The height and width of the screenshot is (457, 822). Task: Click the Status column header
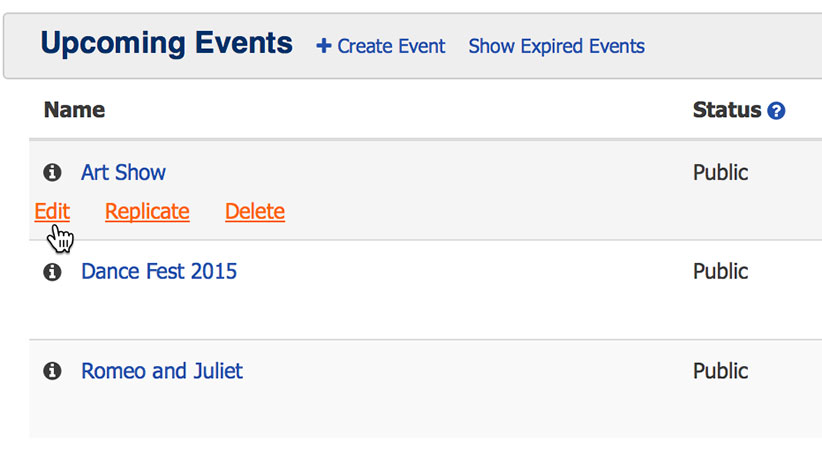pos(727,110)
